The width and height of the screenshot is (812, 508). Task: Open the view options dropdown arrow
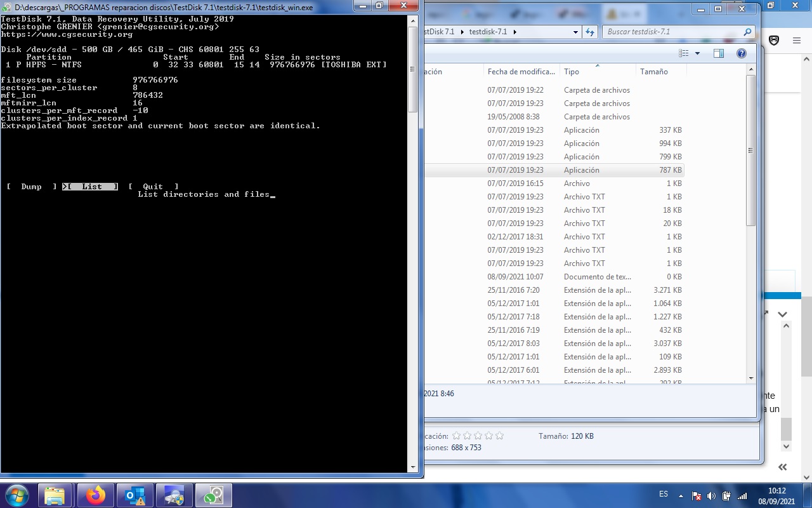698,53
